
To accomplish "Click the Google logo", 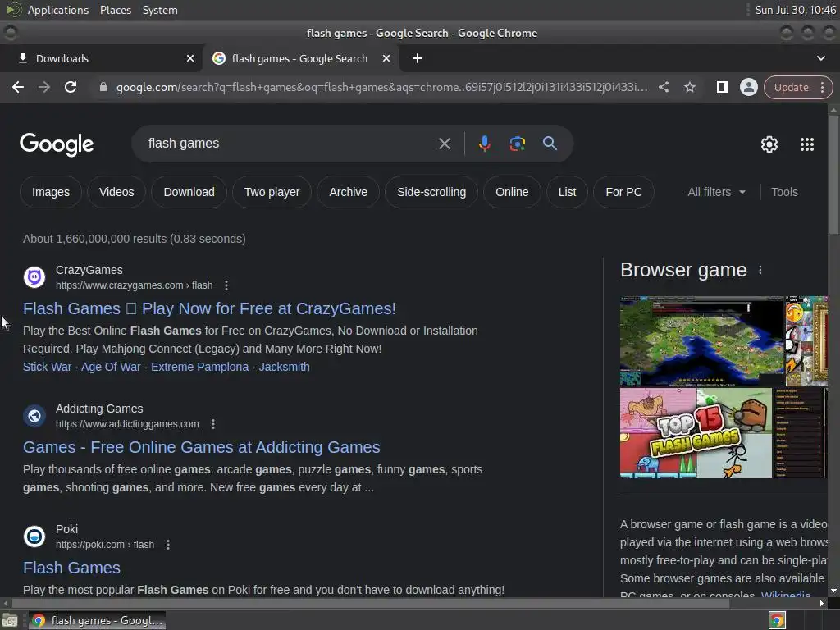I will click(57, 144).
